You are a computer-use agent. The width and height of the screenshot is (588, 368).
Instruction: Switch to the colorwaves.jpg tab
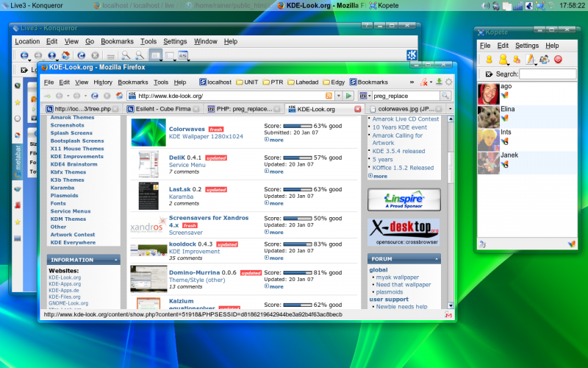(x=406, y=109)
